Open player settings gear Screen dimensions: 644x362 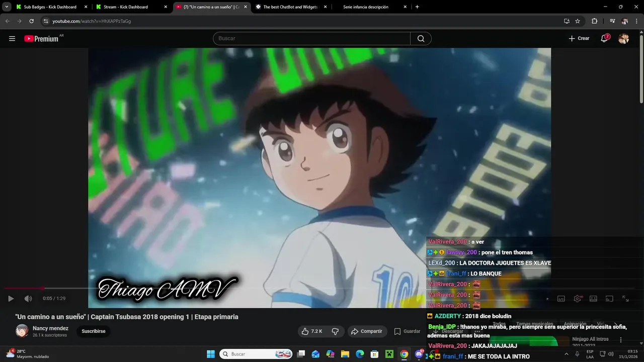pos(578,299)
